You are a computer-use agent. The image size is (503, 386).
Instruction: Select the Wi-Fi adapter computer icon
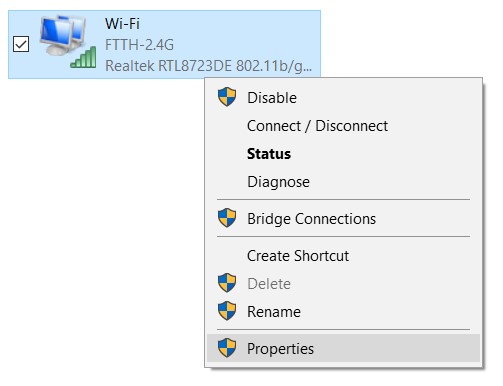point(63,35)
